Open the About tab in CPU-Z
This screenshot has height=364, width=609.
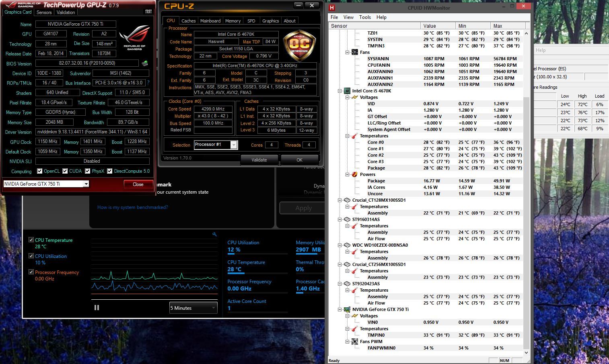[290, 21]
